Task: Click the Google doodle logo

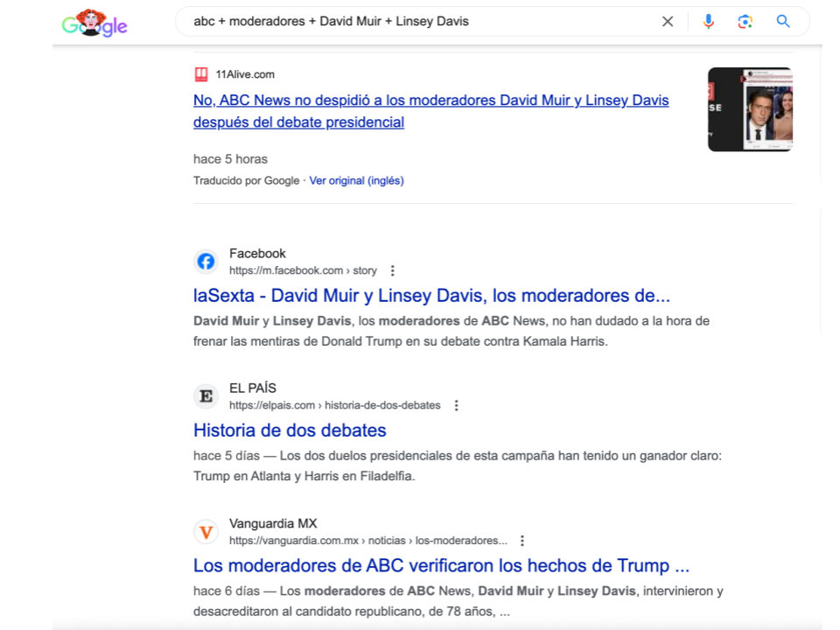Action: [94, 23]
